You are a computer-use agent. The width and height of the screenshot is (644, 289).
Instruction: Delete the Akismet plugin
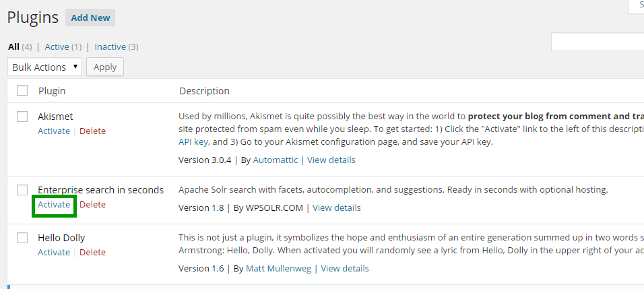tap(92, 131)
